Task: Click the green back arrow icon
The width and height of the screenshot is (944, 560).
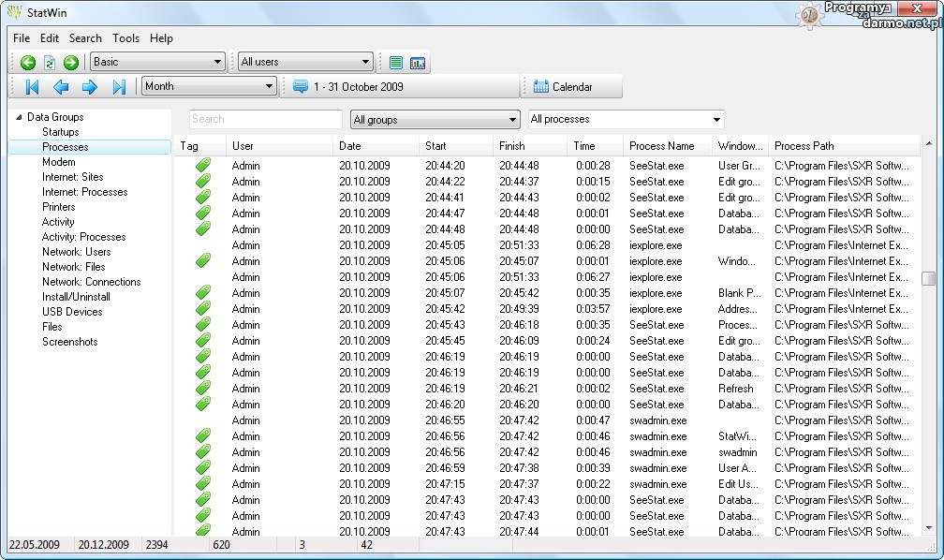Action: tap(28, 63)
